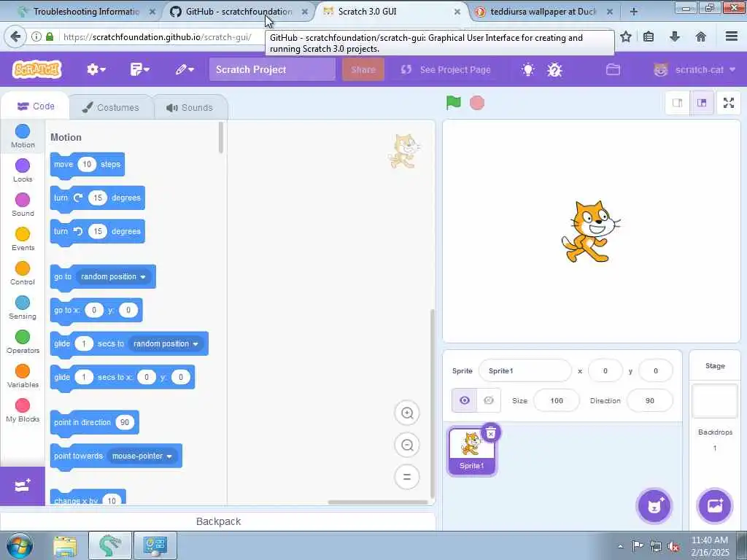This screenshot has height=560, width=747.
Task: Select the Events block category
Action: pos(23,239)
